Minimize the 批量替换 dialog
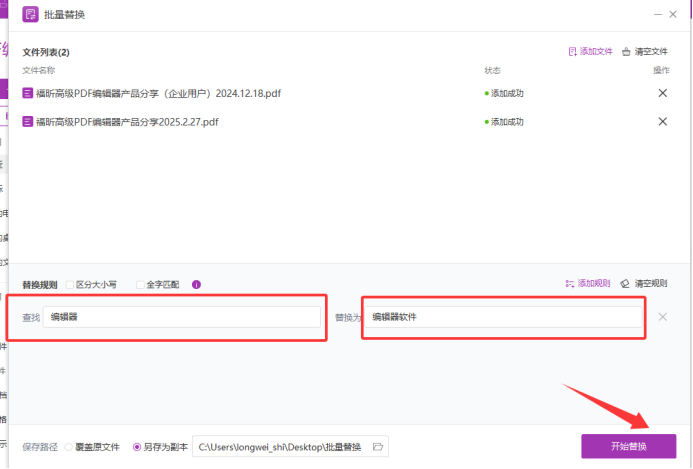This screenshot has height=469, width=693. (x=658, y=14)
